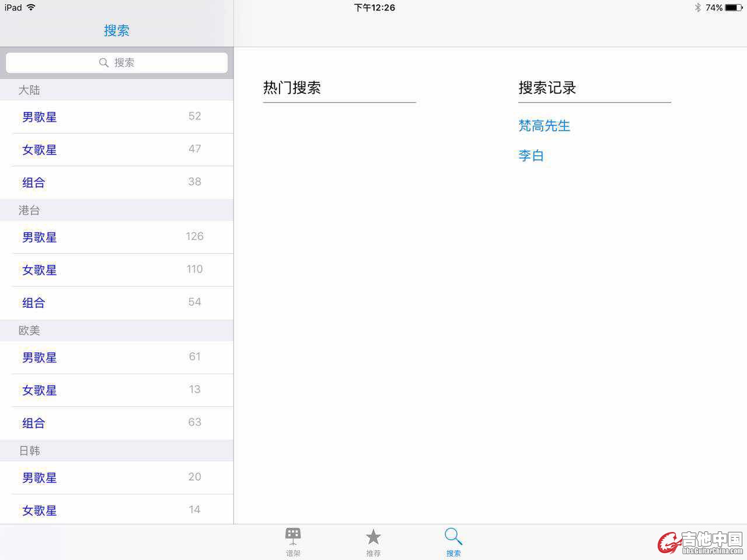The height and width of the screenshot is (560, 747).
Task: Tap the Bluetooth status icon
Action: pyautogui.click(x=697, y=8)
